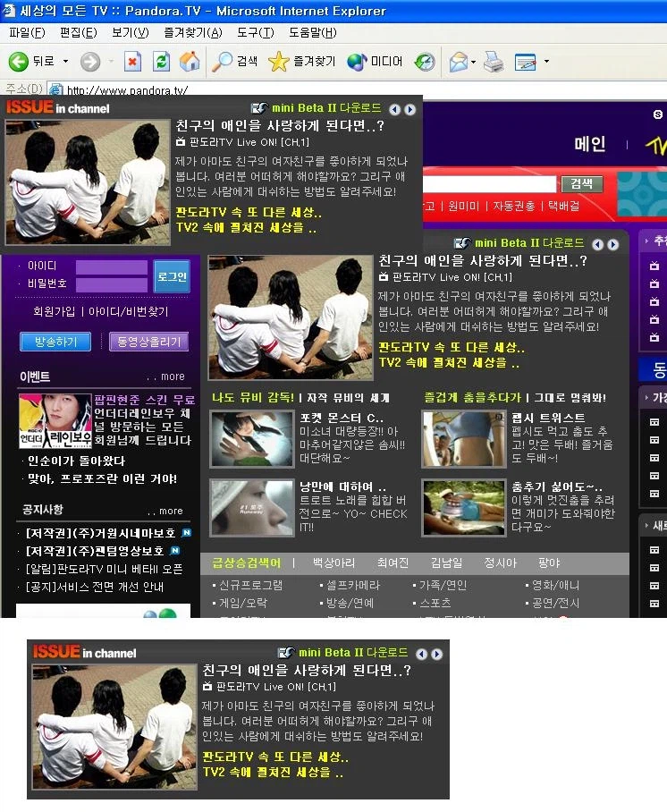
Task: Click the 비밀번호 password input field
Action: click(112, 284)
